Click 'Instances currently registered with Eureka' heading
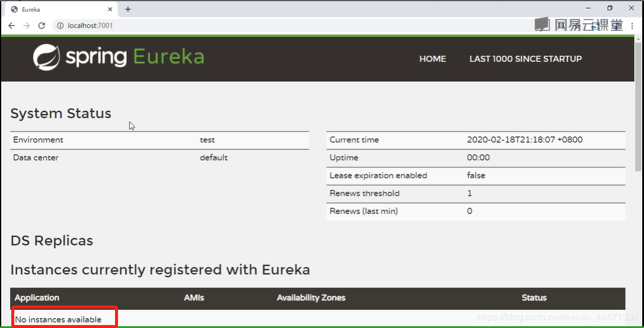644x328 pixels. click(x=160, y=270)
